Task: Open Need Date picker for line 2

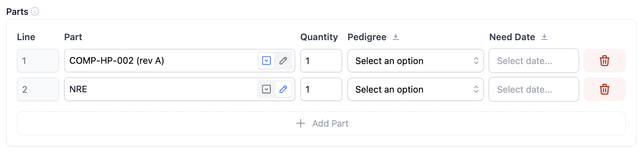Action: coord(533,89)
